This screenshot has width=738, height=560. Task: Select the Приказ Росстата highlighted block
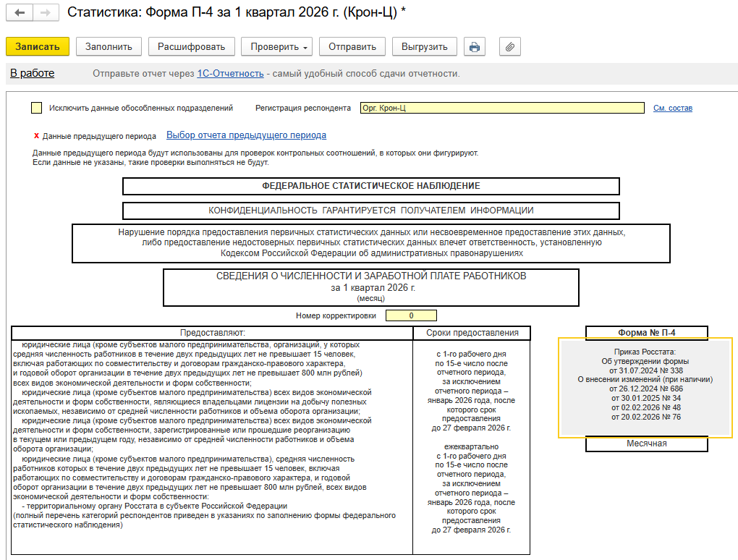click(x=645, y=388)
